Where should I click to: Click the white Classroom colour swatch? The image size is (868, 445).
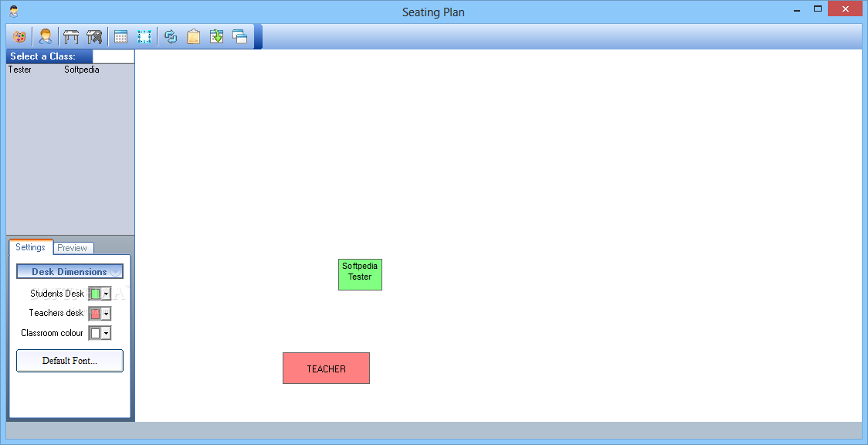point(95,333)
